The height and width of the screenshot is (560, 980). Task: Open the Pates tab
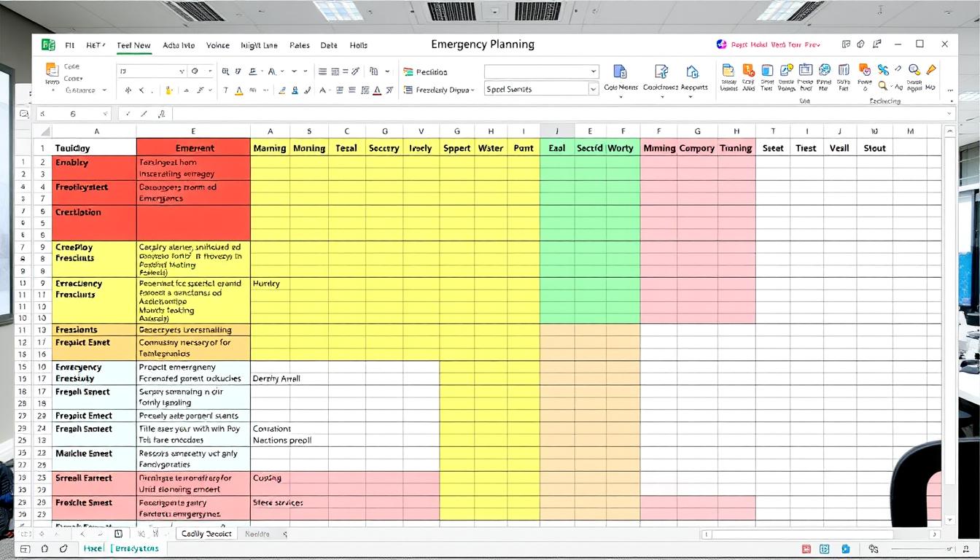click(x=299, y=45)
